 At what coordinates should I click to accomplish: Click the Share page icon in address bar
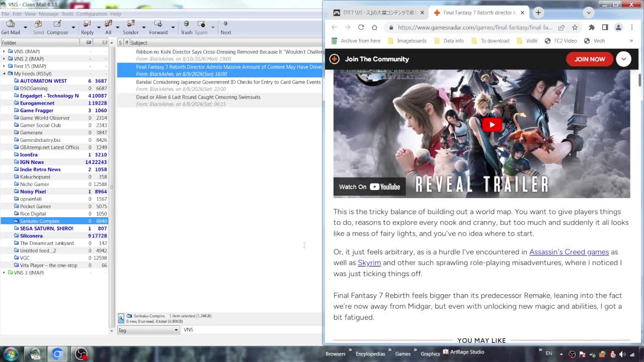click(x=561, y=27)
